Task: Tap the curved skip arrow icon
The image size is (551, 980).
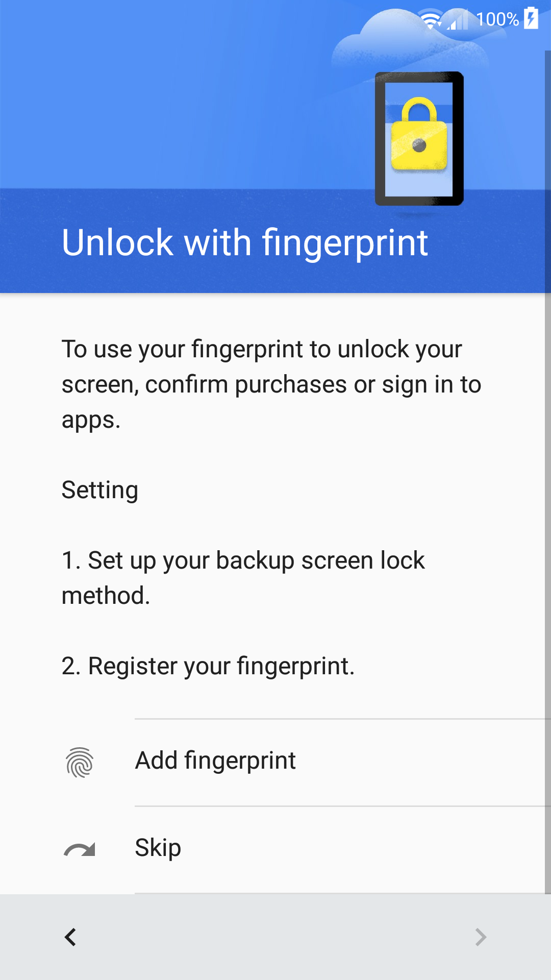Action: pyautogui.click(x=80, y=849)
